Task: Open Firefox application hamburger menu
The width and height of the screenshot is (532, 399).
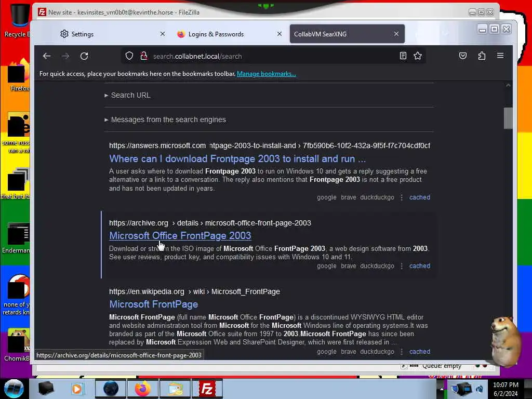Action: coord(500,56)
